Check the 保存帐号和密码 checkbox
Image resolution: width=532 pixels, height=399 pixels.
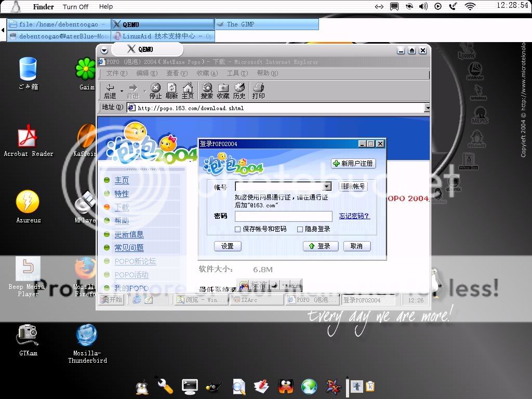238,229
